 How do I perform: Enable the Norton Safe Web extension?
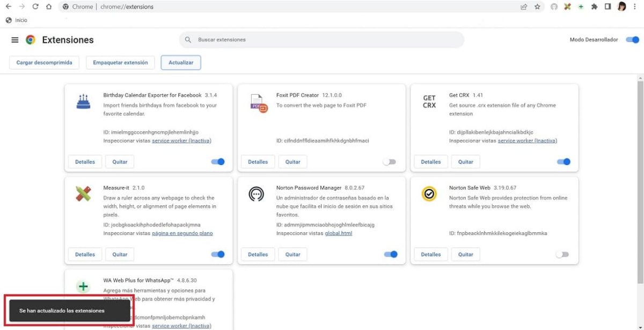(x=562, y=255)
